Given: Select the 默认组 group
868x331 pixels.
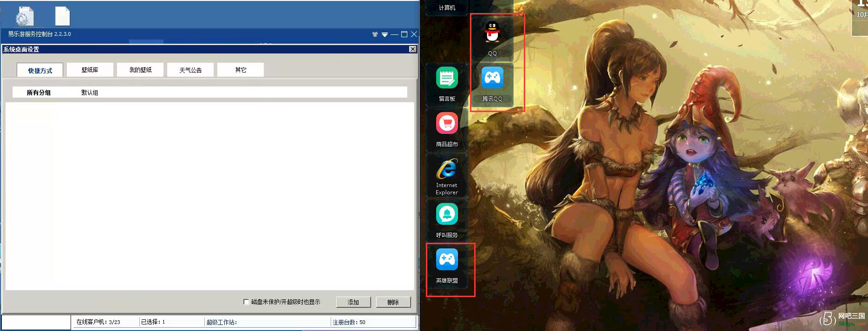Looking at the screenshot, I should click(x=90, y=93).
